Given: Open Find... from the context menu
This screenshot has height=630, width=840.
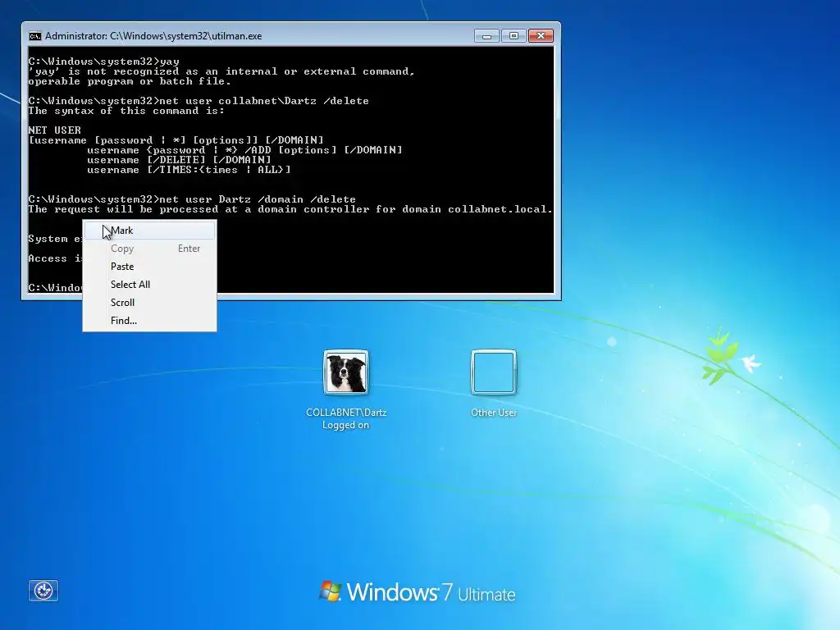Looking at the screenshot, I should pyautogui.click(x=149, y=321).
